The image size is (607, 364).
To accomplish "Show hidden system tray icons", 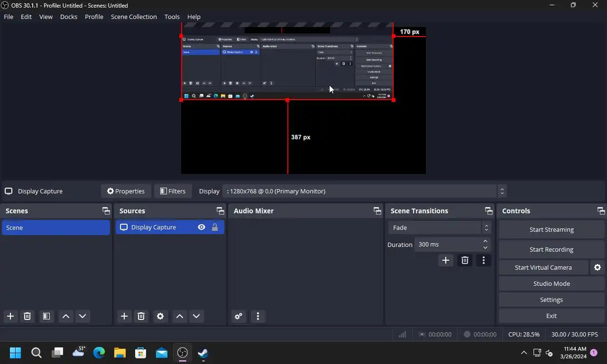I will tap(524, 353).
